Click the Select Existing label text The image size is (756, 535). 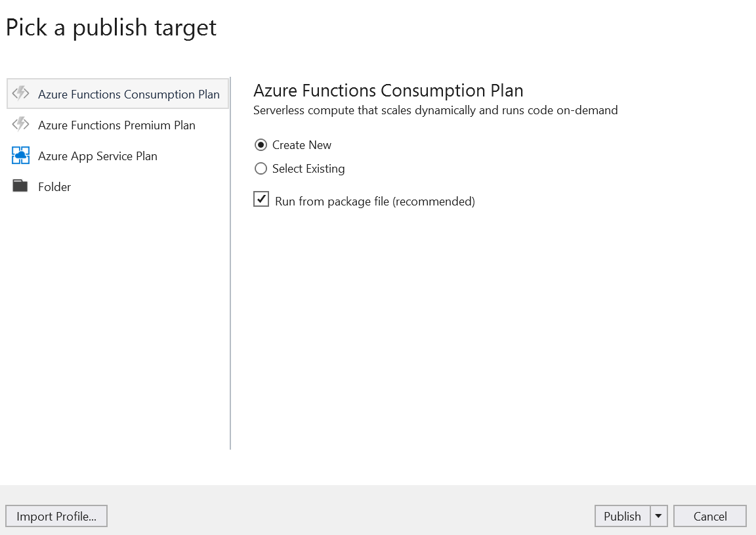pyautogui.click(x=308, y=168)
